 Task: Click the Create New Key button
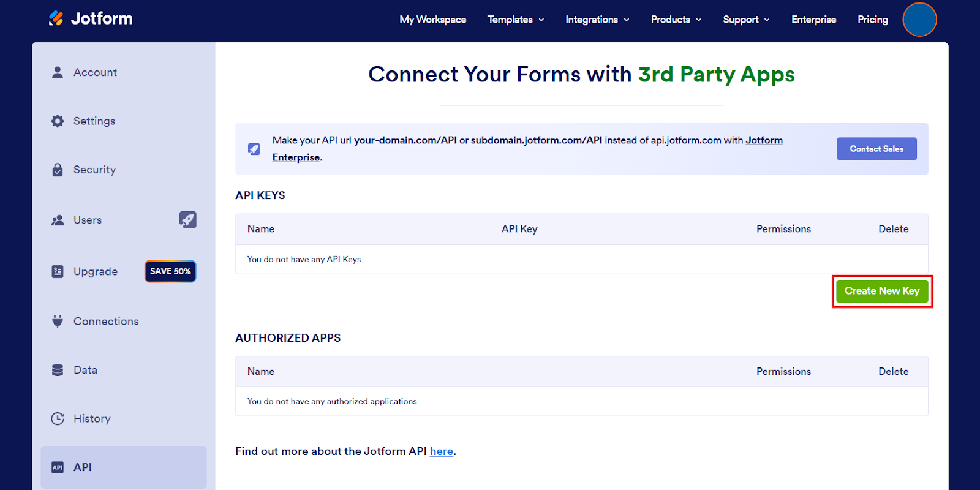coord(882,291)
